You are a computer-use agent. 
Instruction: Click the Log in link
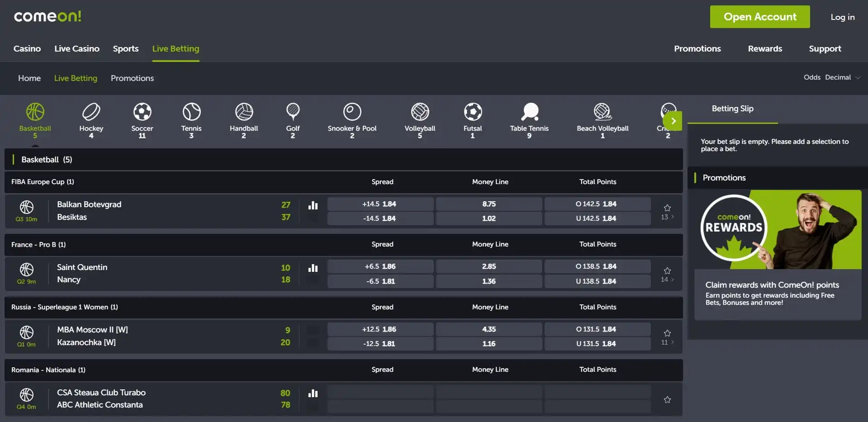pos(842,17)
